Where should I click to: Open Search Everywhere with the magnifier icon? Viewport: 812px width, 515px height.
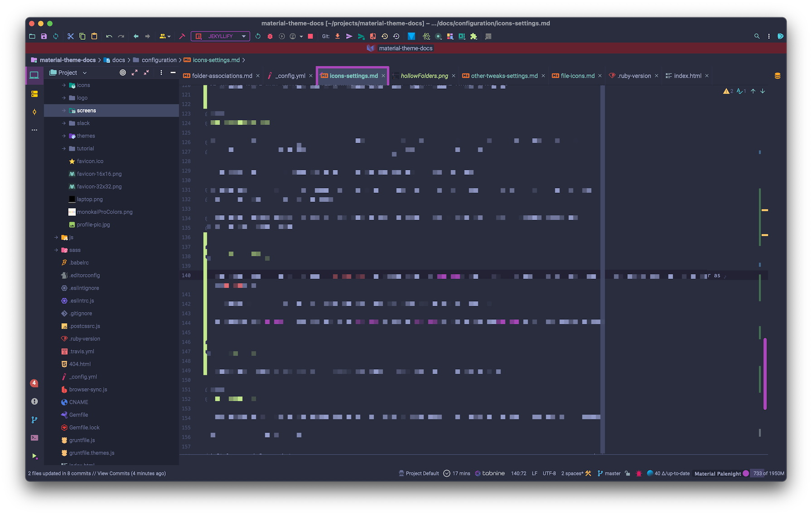pyautogui.click(x=757, y=36)
